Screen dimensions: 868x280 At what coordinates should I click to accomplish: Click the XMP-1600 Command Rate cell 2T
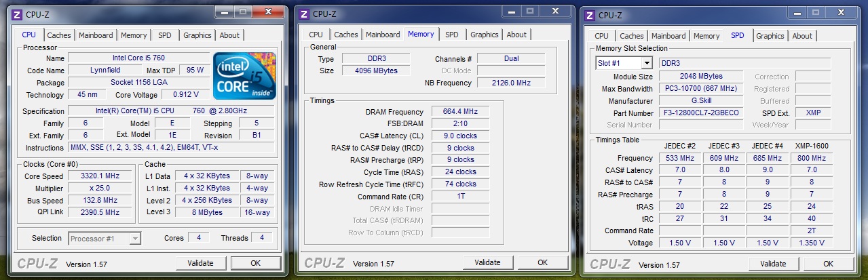[x=810, y=231]
